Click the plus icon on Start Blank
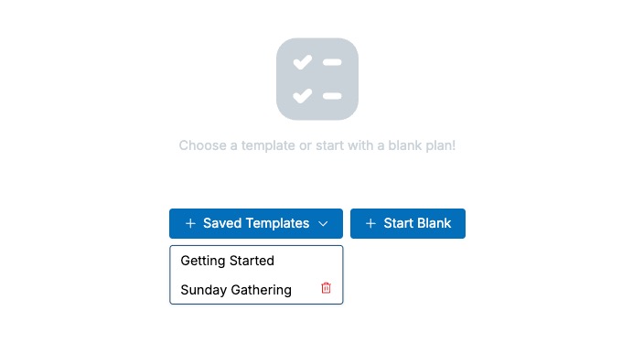The height and width of the screenshot is (364, 622). click(x=370, y=224)
